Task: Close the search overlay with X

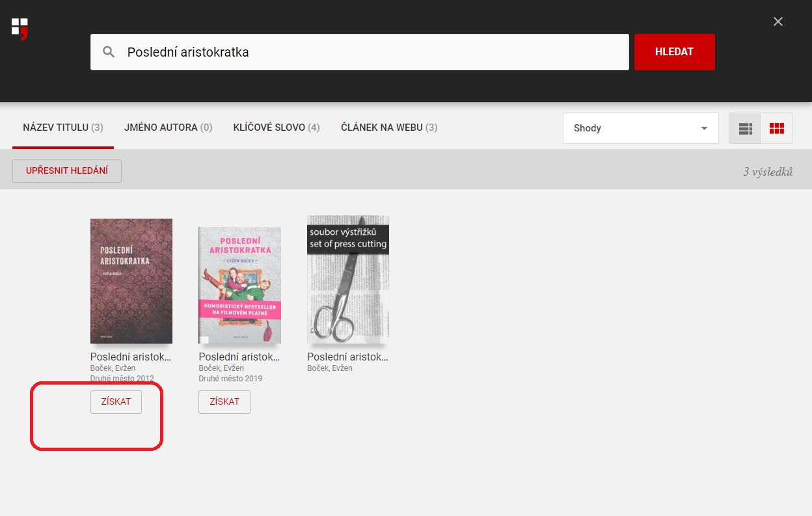Action: [778, 21]
